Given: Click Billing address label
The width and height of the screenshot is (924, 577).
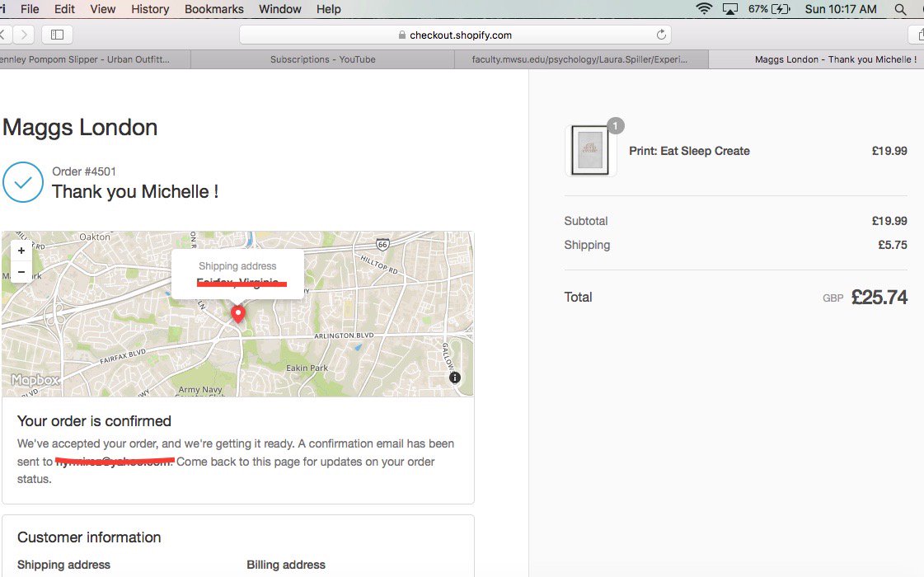Looking at the screenshot, I should [286, 565].
